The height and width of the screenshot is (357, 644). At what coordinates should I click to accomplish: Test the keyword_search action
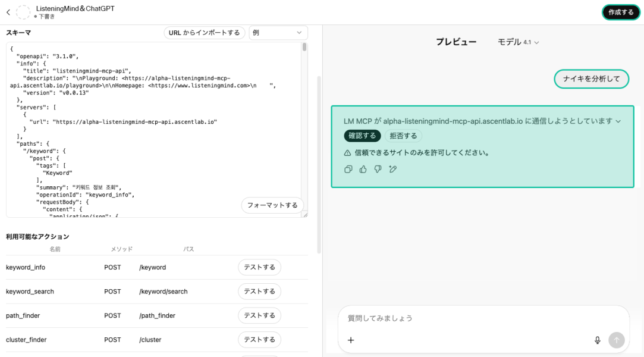click(x=260, y=292)
